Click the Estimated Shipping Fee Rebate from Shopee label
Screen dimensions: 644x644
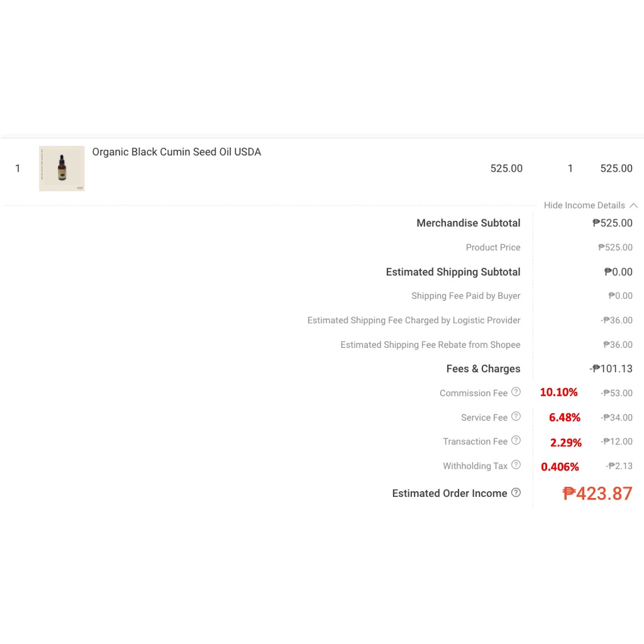430,345
